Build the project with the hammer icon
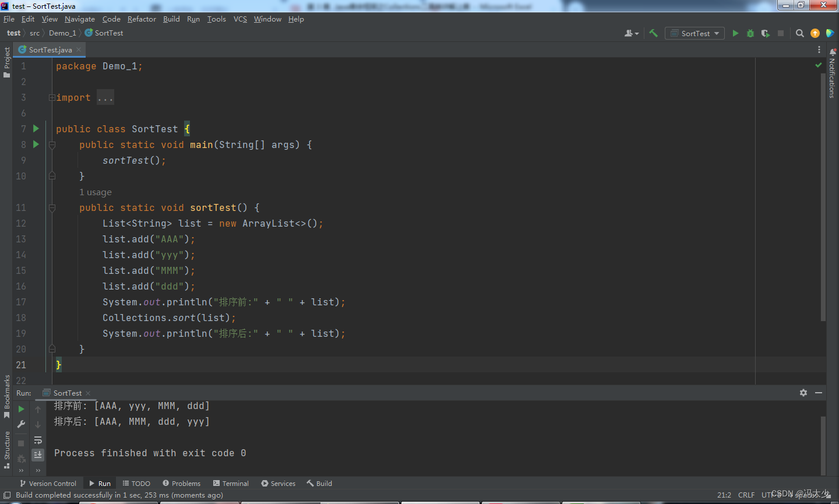The width and height of the screenshot is (839, 504). (x=653, y=33)
